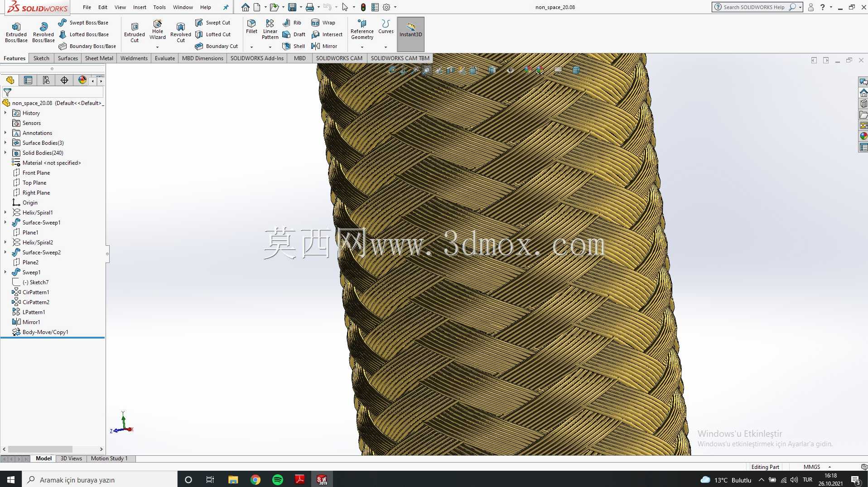This screenshot has width=868, height=487.
Task: Switch to the Motion Study 1 tab
Action: 109,458
